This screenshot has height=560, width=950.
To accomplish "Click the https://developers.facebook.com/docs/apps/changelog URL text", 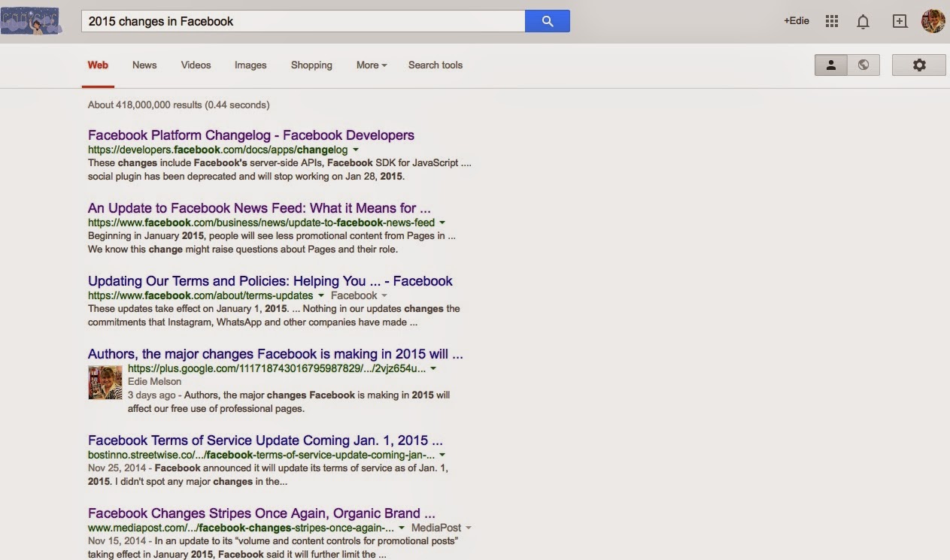I will 218,150.
